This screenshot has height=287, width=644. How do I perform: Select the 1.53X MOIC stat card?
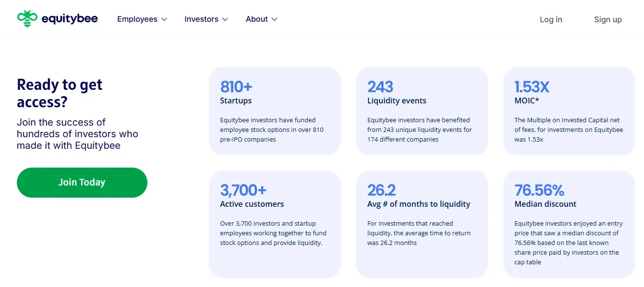click(569, 111)
